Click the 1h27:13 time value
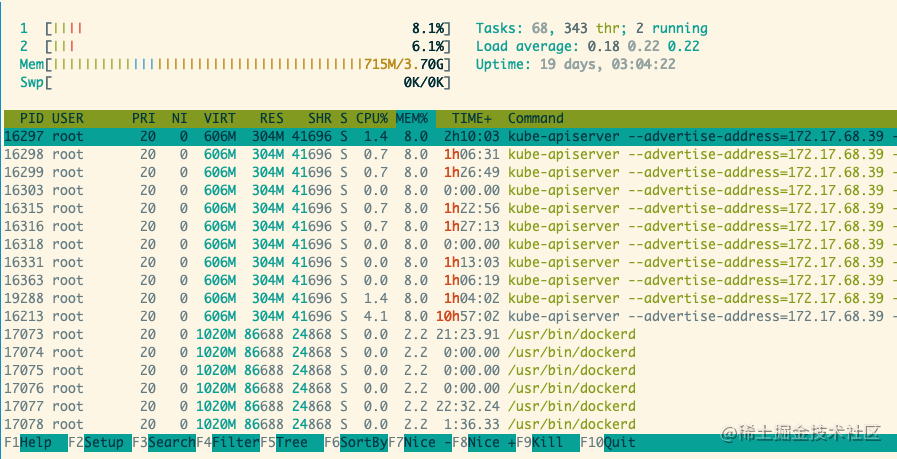This screenshot has width=897, height=459. coord(471,227)
